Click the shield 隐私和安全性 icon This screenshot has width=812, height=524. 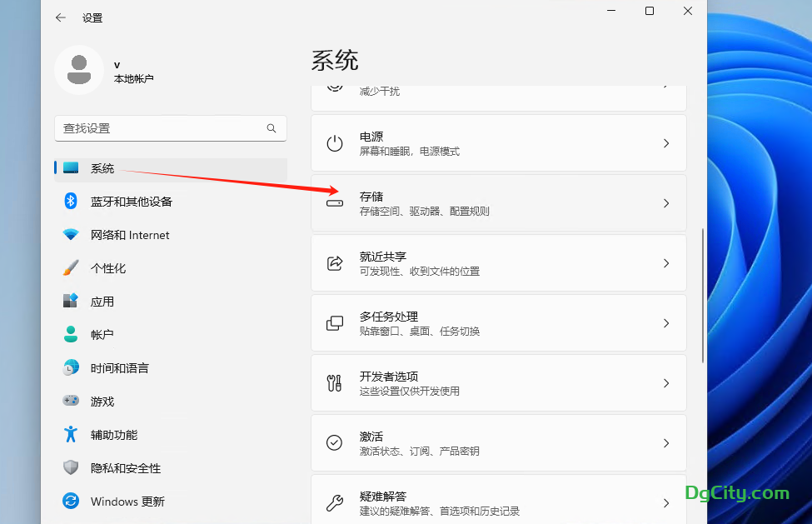[x=72, y=468]
